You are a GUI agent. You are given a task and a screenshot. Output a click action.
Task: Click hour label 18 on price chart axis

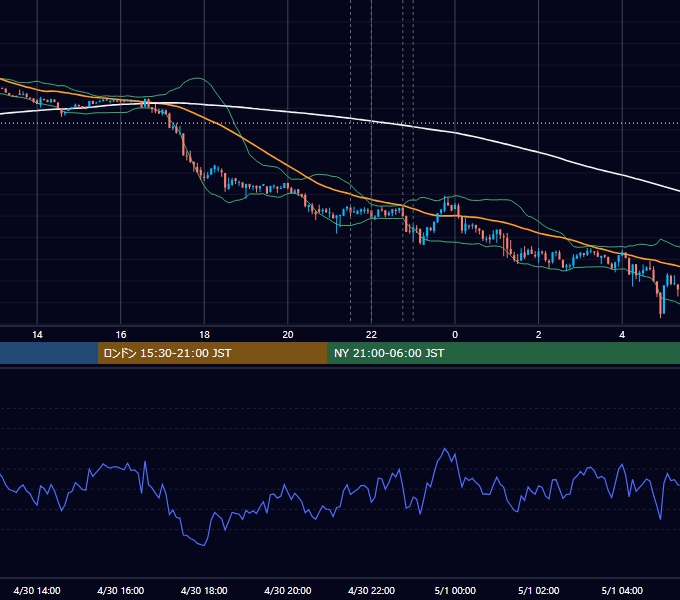pyautogui.click(x=204, y=335)
